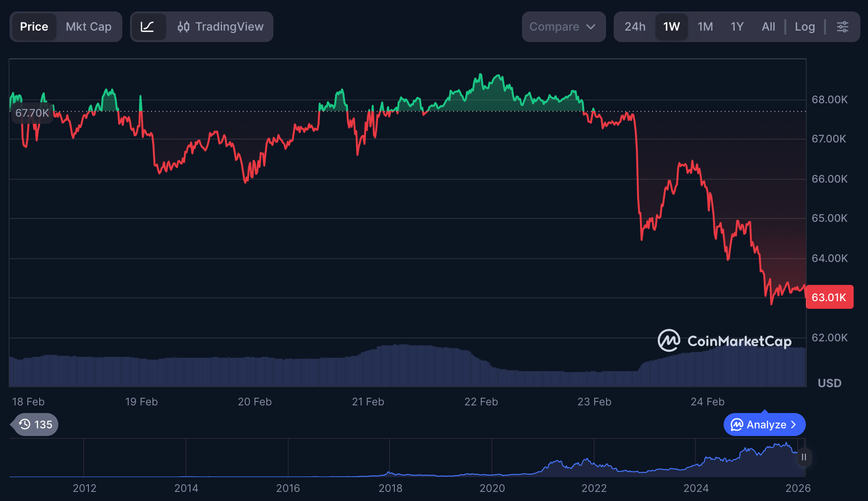Select the 1M time range tab
868x501 pixels.
coord(705,27)
